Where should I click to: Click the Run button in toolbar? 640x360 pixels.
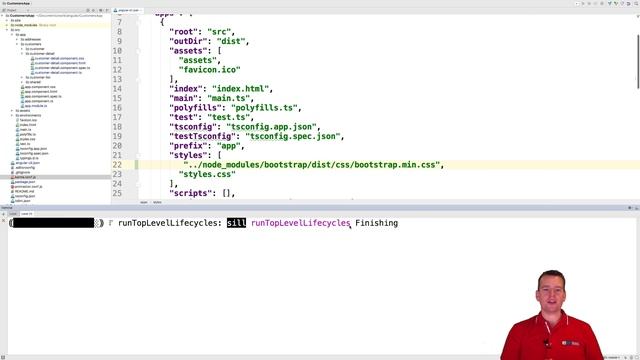[583, 3]
